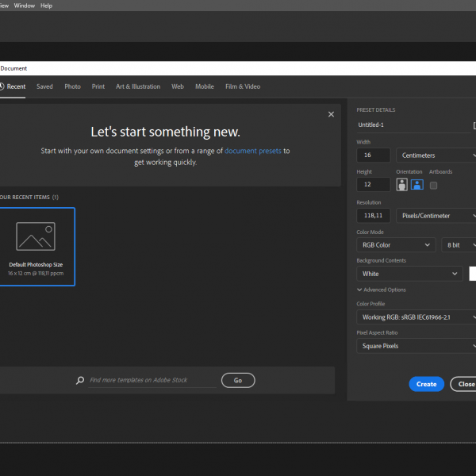Switch to the Web tab
This screenshot has width=476, height=476.
pyautogui.click(x=178, y=86)
